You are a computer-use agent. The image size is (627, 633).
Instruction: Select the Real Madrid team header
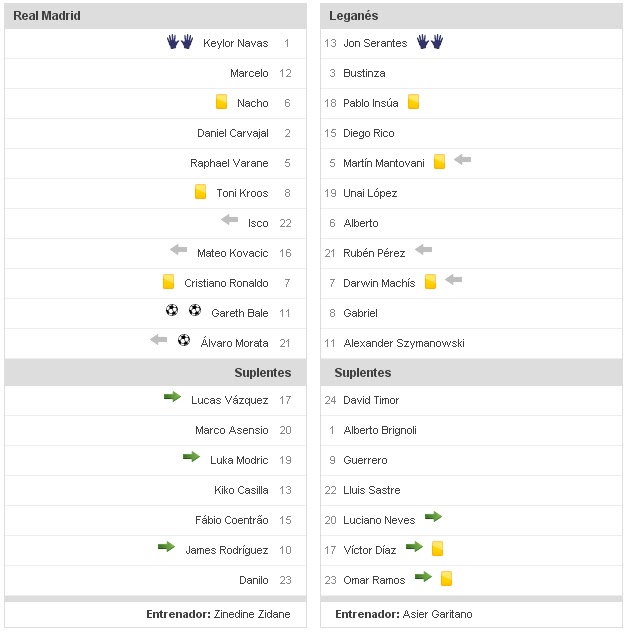coord(47,16)
